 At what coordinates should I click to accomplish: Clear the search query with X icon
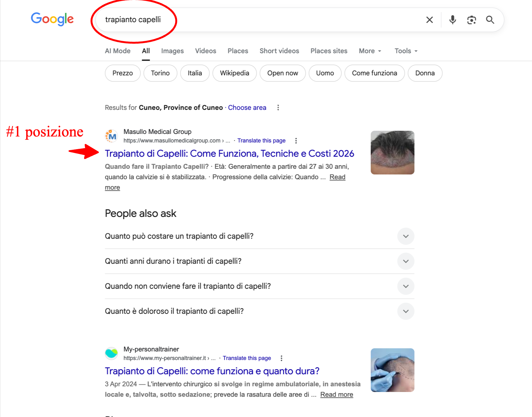[429, 20]
